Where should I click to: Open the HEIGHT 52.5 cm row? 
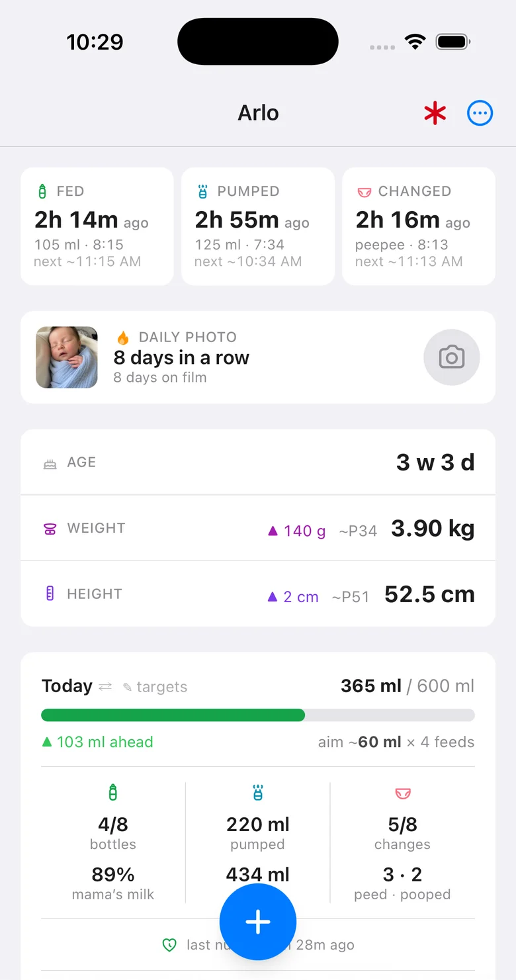(258, 594)
